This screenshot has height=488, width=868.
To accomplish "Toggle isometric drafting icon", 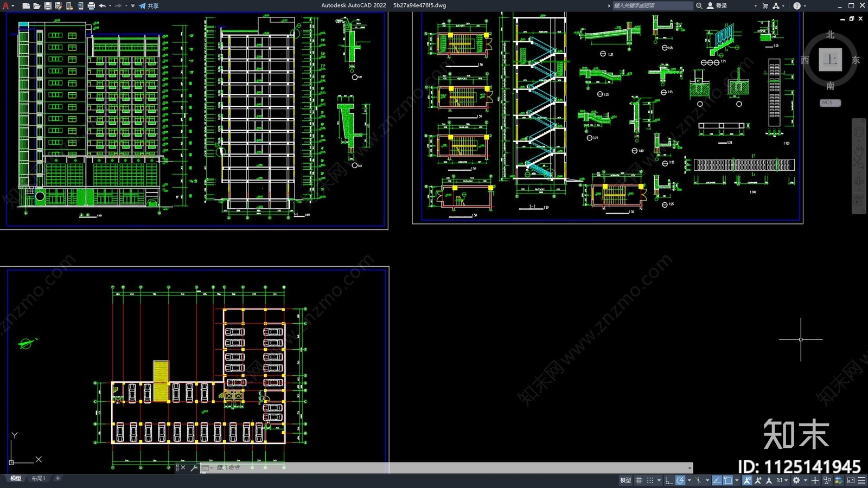I will click(x=698, y=480).
